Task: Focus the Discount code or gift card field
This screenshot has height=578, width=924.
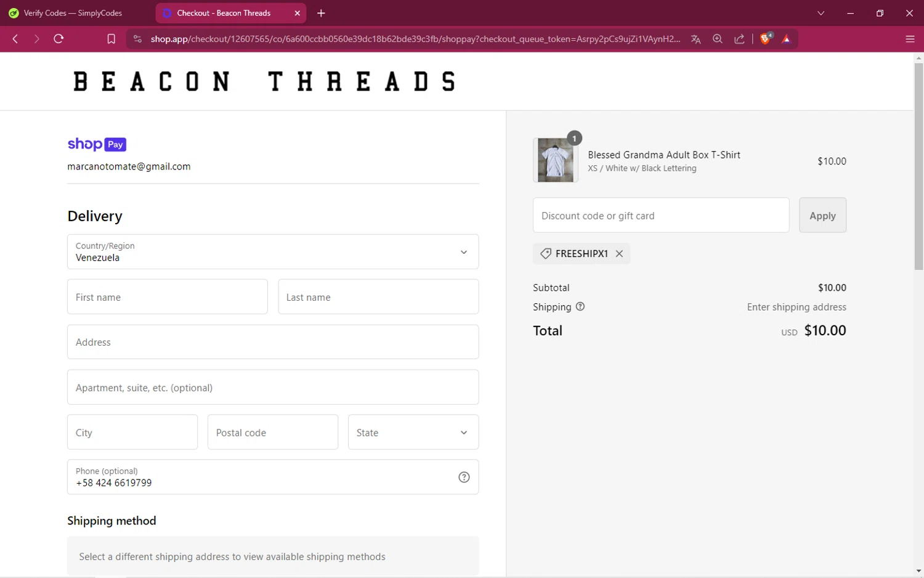Action: click(661, 216)
